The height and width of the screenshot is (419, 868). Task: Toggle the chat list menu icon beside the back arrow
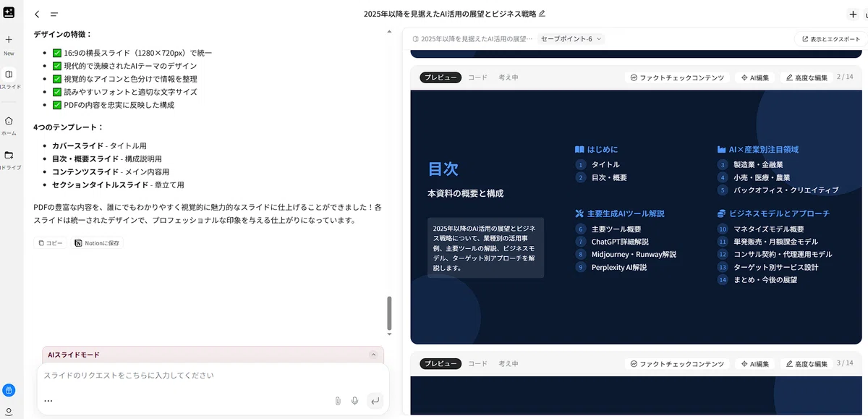[54, 14]
